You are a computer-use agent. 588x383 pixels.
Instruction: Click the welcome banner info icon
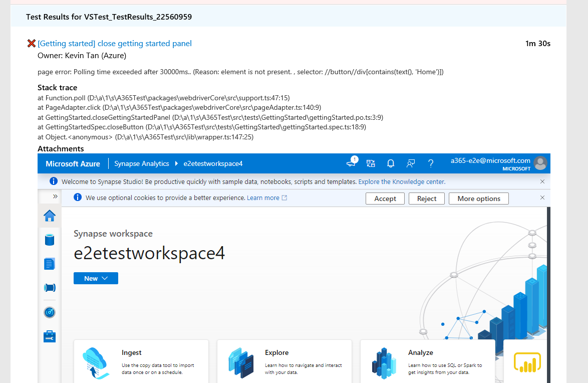coord(54,181)
